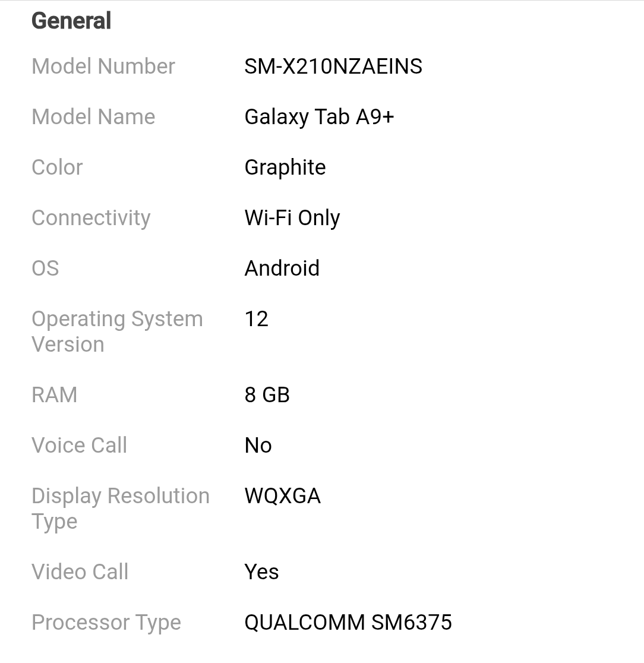The width and height of the screenshot is (644, 663).
Task: Click the 8 GB RAM value
Action: (267, 395)
